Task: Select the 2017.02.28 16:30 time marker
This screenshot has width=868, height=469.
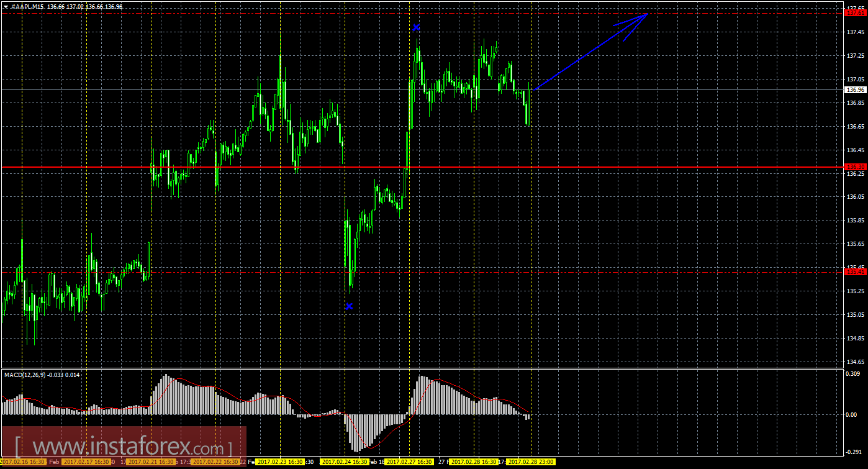Action: [473, 462]
